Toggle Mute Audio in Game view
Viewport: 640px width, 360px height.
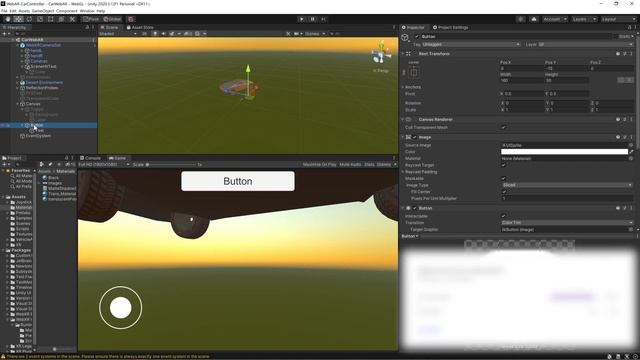click(350, 164)
